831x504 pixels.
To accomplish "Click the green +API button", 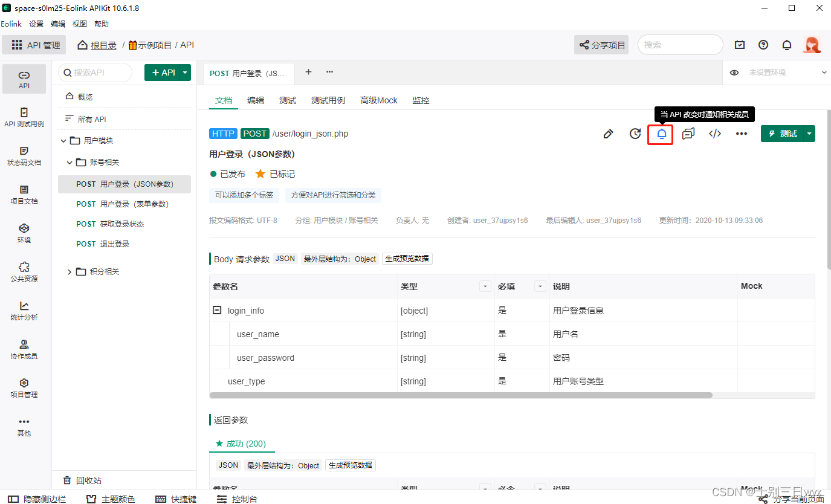I will coord(163,73).
